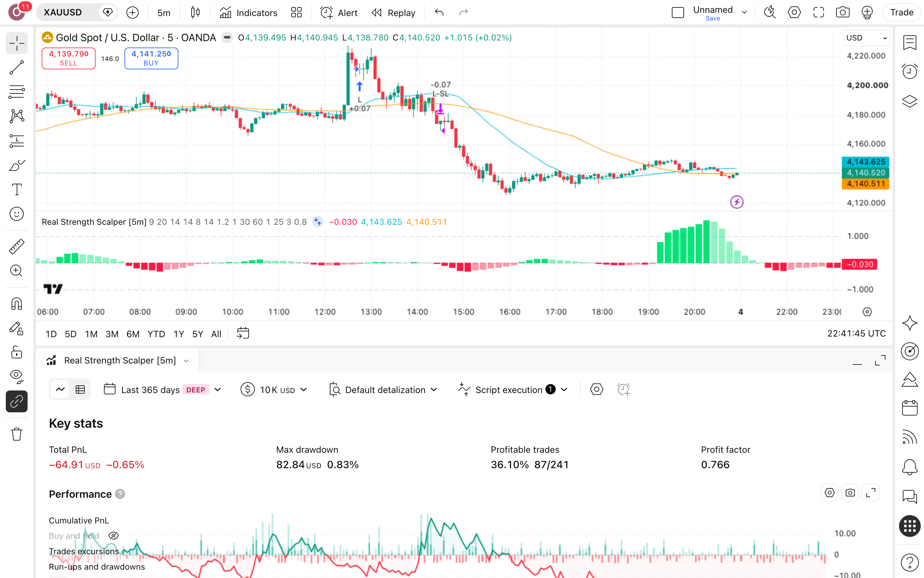
Task: Toggle magnet mode
Action: point(17,304)
